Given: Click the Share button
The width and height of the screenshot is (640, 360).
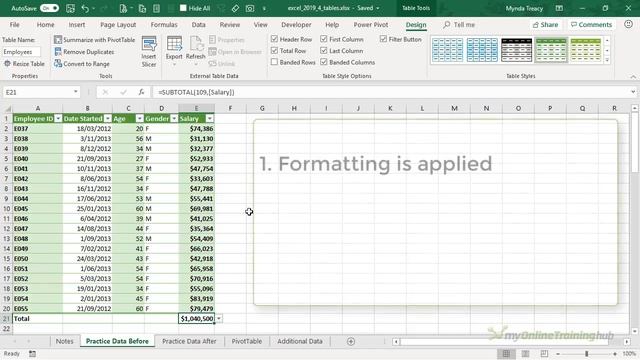Looking at the screenshot, I should pyautogui.click(x=545, y=24).
